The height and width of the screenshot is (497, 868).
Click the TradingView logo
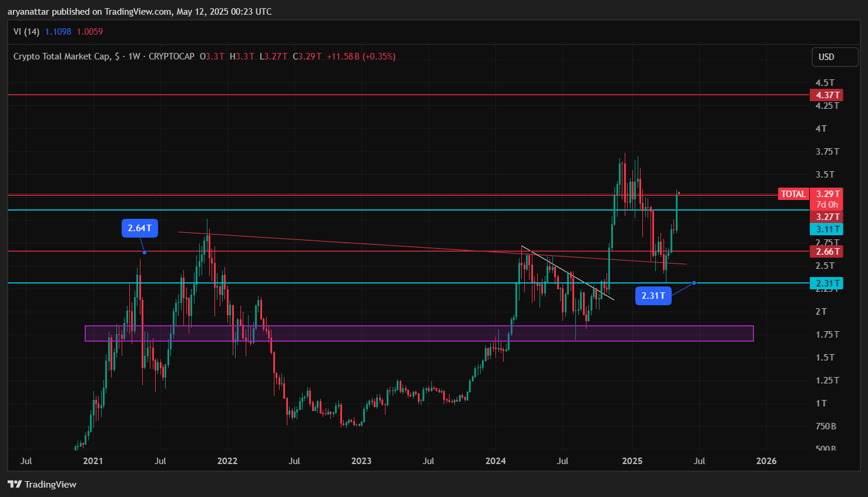42,484
